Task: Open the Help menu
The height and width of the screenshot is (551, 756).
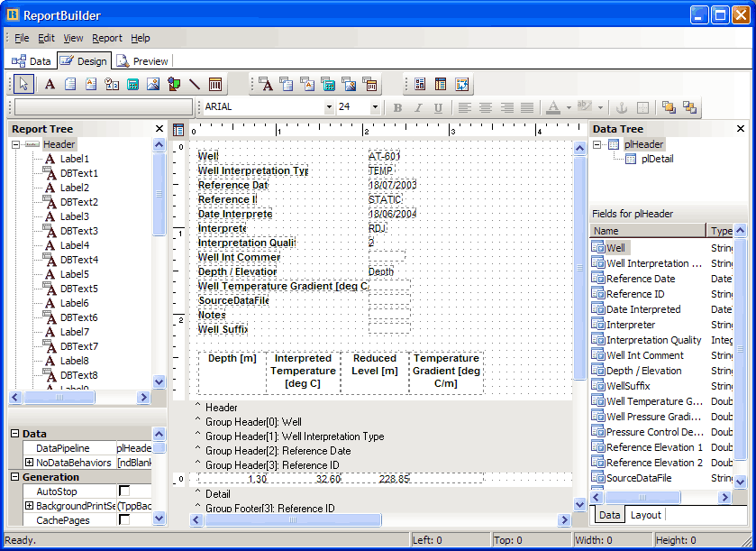Action: [x=141, y=38]
